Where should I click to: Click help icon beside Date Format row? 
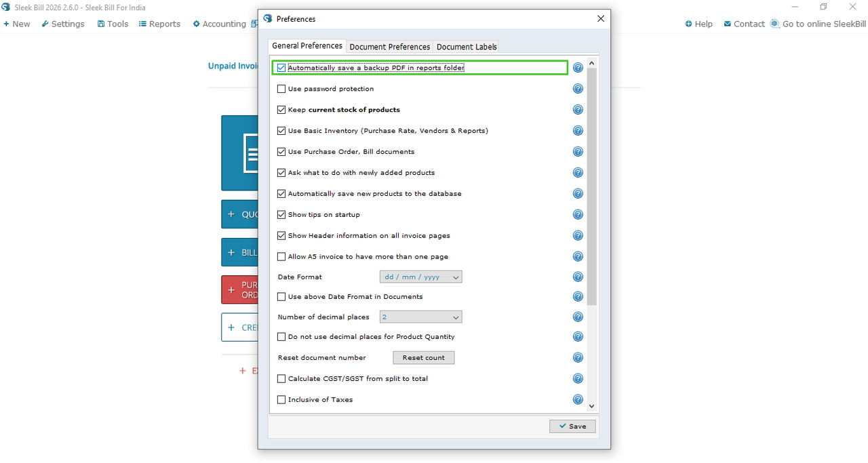click(578, 277)
